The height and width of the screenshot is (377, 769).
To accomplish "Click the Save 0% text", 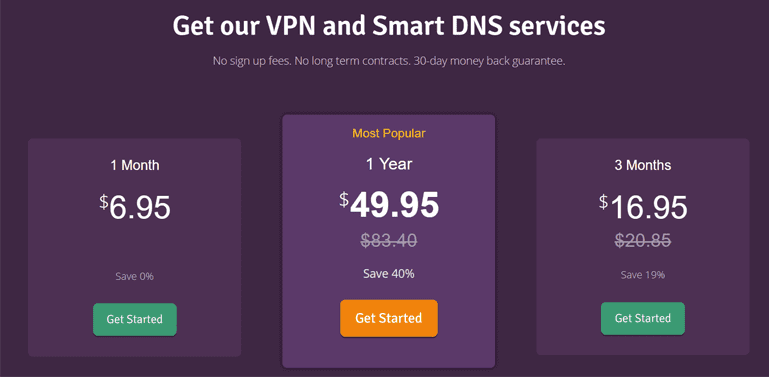I will [135, 276].
